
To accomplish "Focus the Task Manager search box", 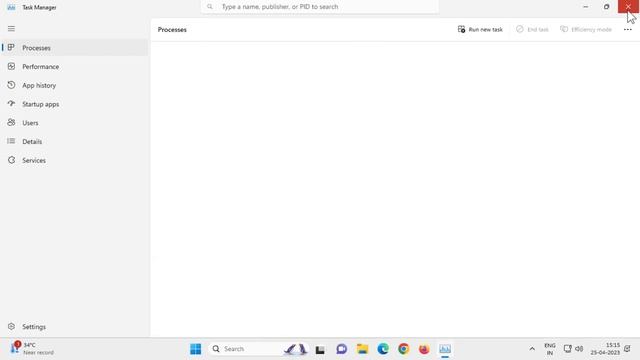I will click(x=320, y=7).
